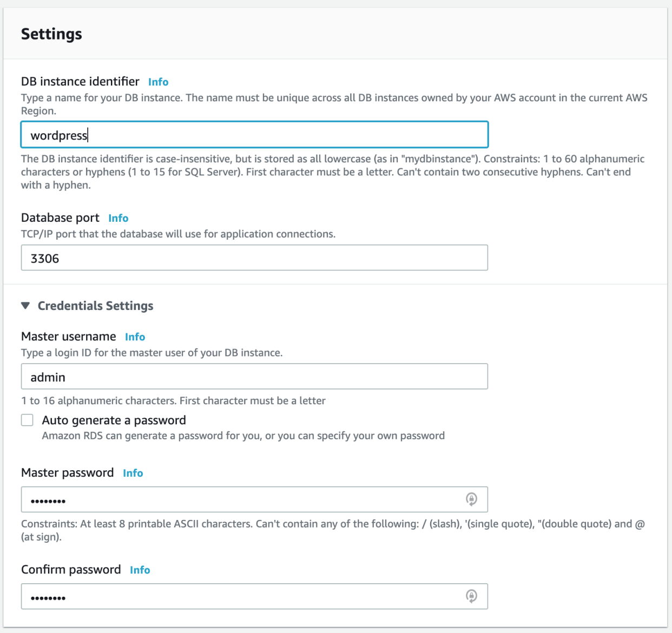This screenshot has width=672, height=633.
Task: Click the Credentials Settings label
Action: click(x=95, y=306)
